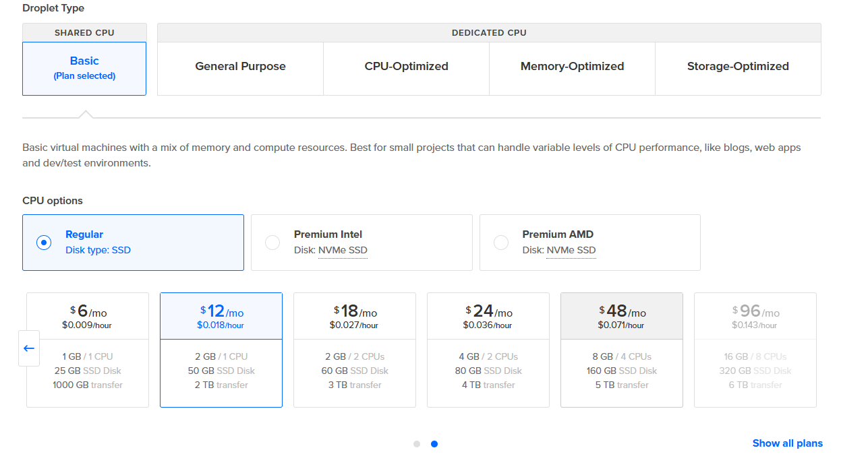Choose the CPU-Optimized droplet type
The height and width of the screenshot is (475, 868).
point(406,67)
